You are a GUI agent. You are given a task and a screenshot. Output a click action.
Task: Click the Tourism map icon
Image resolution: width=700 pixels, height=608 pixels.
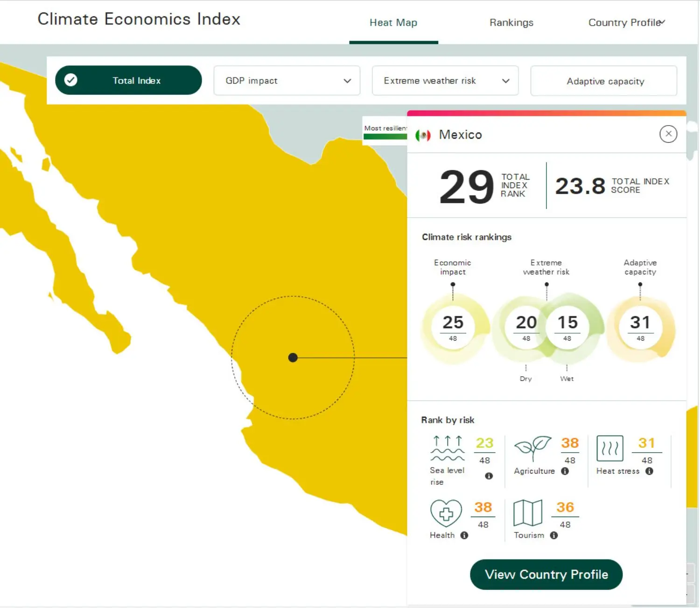528,513
